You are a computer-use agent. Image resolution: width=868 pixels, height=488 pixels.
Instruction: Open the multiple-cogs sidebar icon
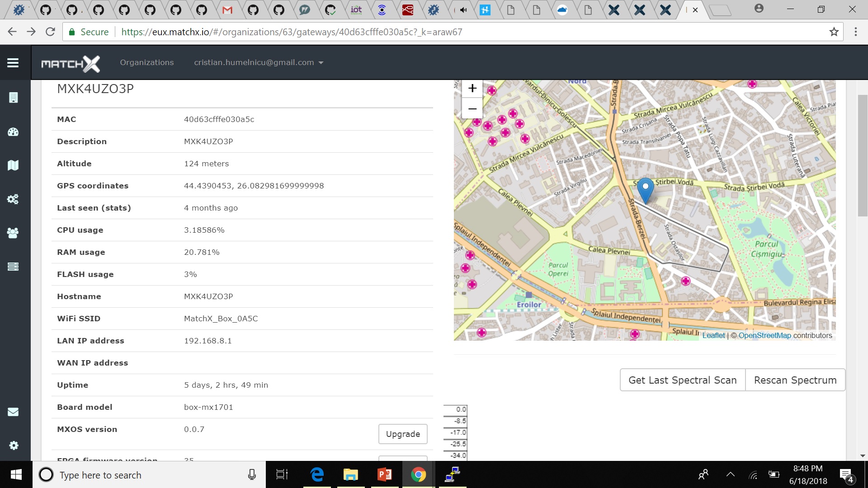pyautogui.click(x=13, y=199)
